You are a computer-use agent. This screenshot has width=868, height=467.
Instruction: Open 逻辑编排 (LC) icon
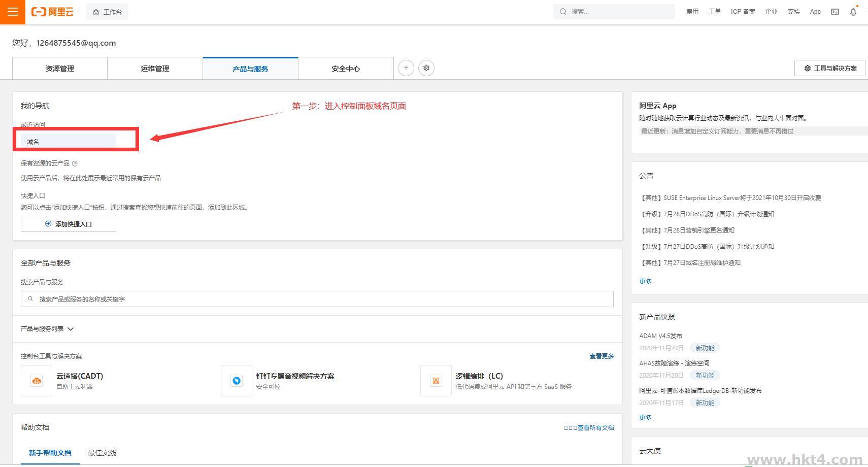436,381
